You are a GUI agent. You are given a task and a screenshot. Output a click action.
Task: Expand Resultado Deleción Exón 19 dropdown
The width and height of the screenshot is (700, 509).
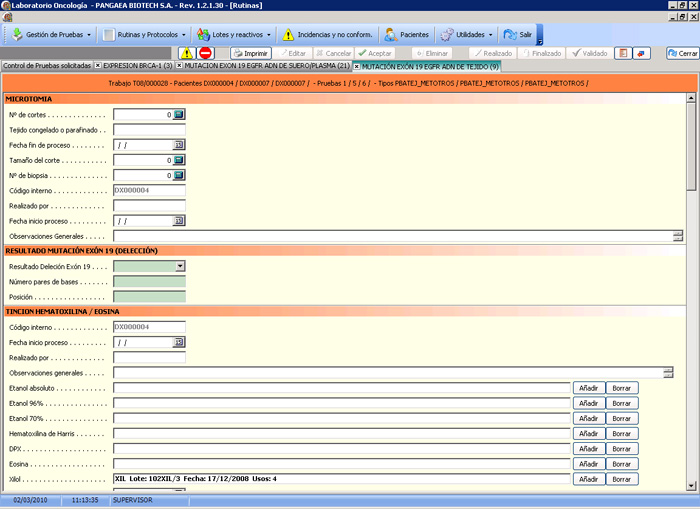coord(180,266)
